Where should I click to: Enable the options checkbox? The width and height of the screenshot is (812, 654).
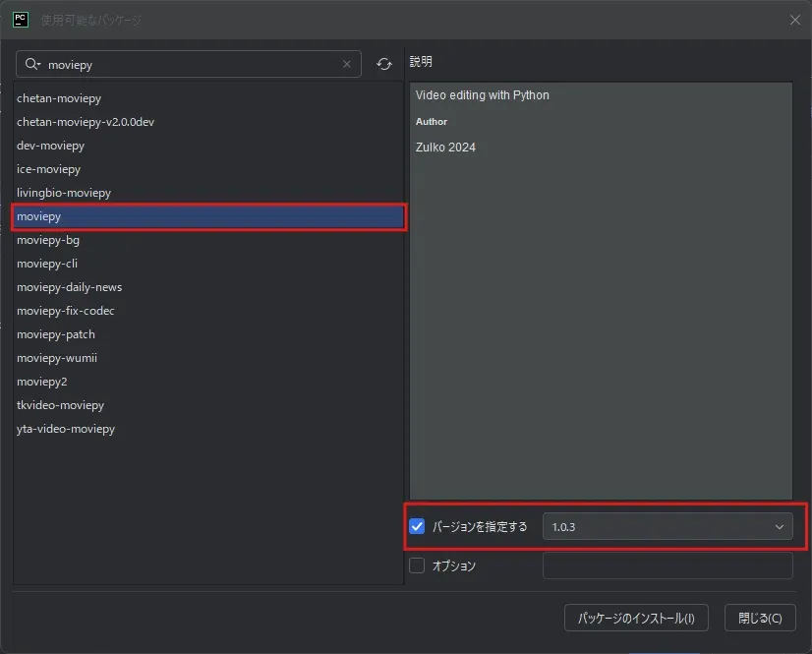417,565
